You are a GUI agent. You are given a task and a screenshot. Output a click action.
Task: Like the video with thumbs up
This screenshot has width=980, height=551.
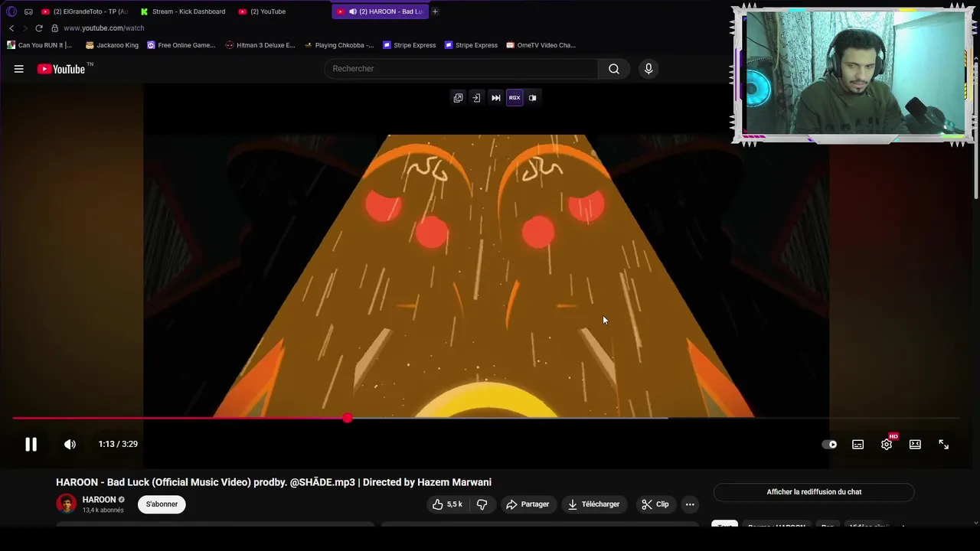[447, 504]
